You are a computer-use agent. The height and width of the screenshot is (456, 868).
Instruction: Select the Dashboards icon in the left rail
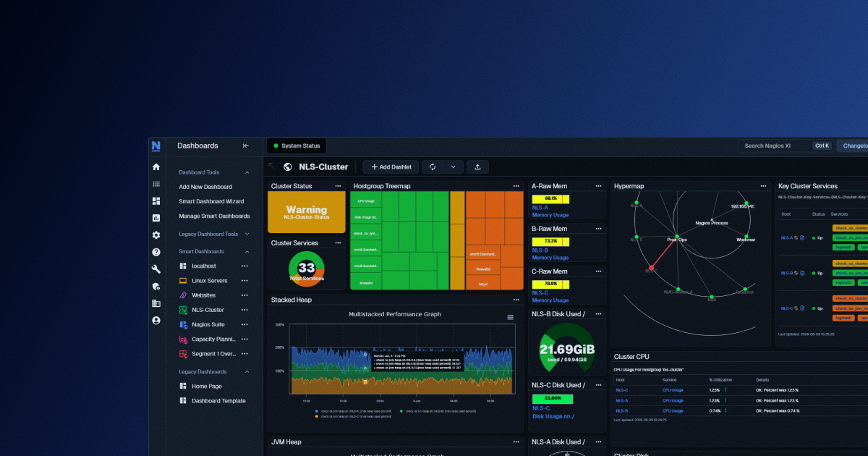pos(156,200)
